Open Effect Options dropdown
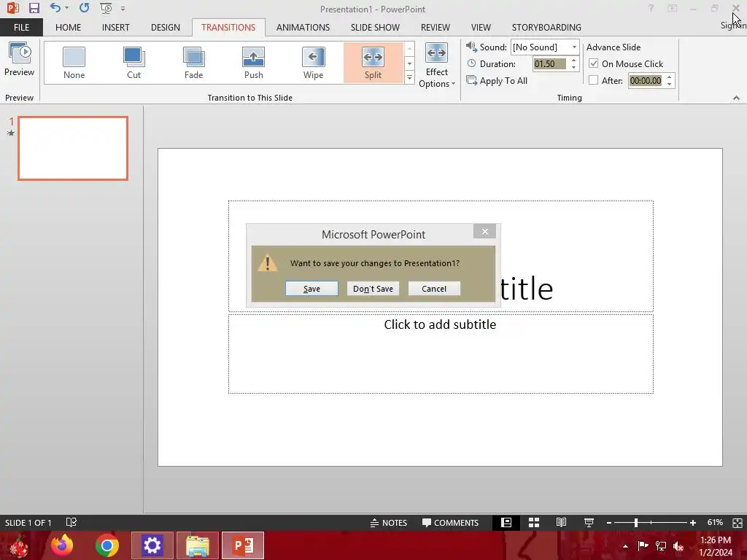This screenshot has height=560, width=747. (437, 66)
